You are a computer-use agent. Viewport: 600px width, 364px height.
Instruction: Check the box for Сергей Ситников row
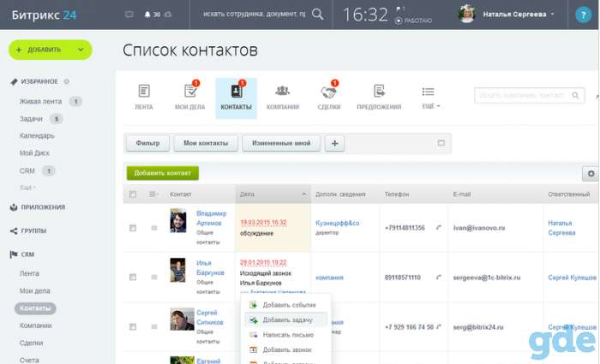[133, 327]
